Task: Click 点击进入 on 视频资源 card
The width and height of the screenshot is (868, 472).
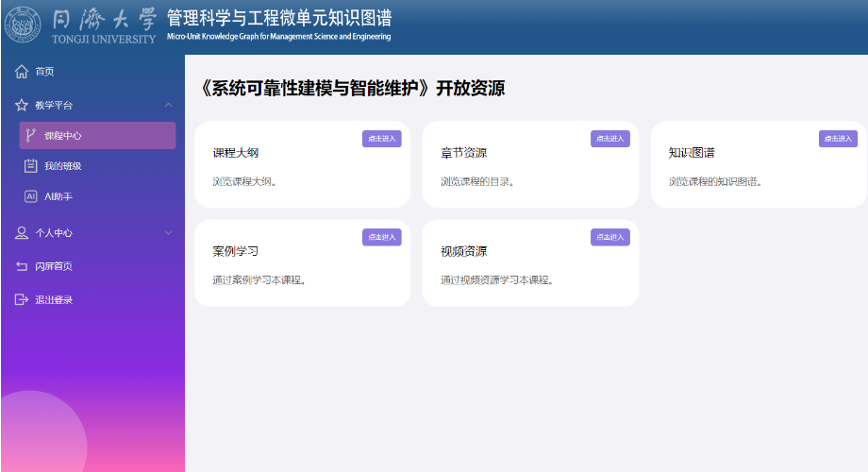Action: coord(610,237)
